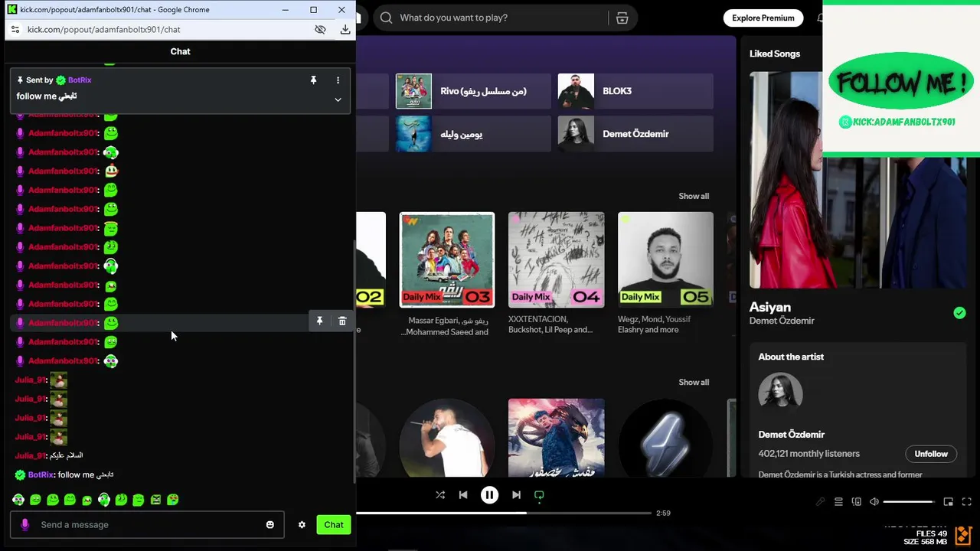Viewport: 980px width, 551px height.
Task: Click the Chat header title
Action: (x=180, y=51)
